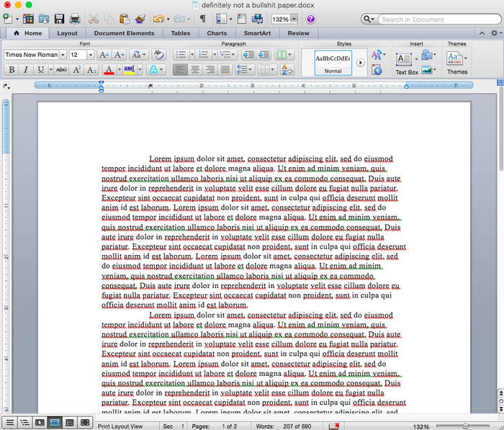Show more styles with arrow button
The height and width of the screenshot is (430, 504).
[x=360, y=63]
